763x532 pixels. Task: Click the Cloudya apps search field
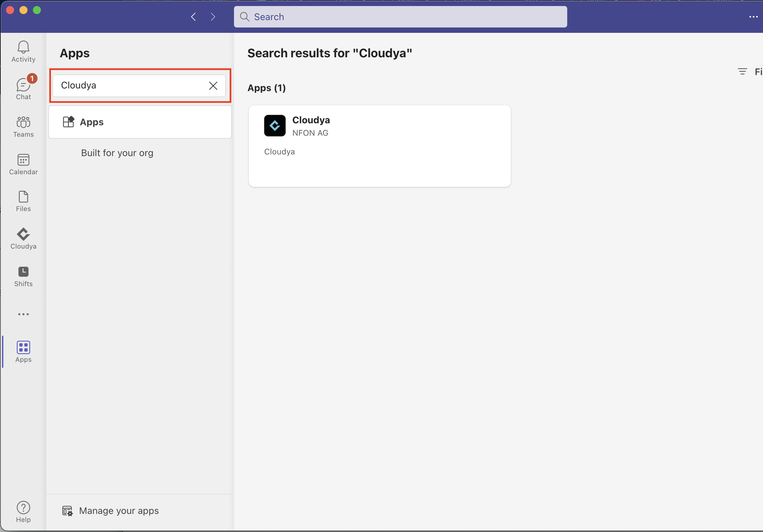pos(130,86)
